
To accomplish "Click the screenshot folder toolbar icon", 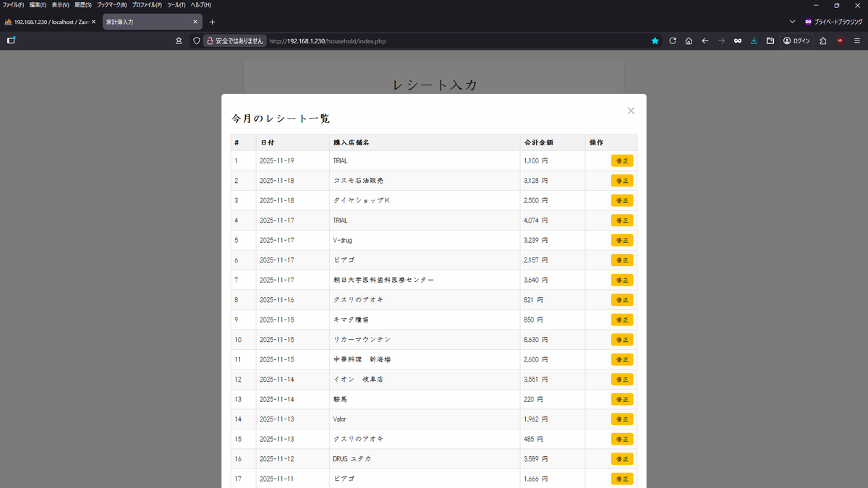I will (x=770, y=41).
